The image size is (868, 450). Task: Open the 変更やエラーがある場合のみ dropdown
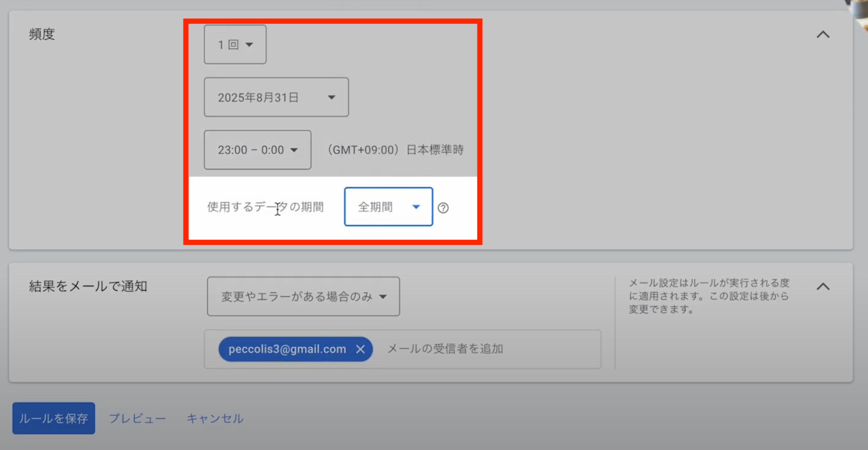tap(303, 296)
